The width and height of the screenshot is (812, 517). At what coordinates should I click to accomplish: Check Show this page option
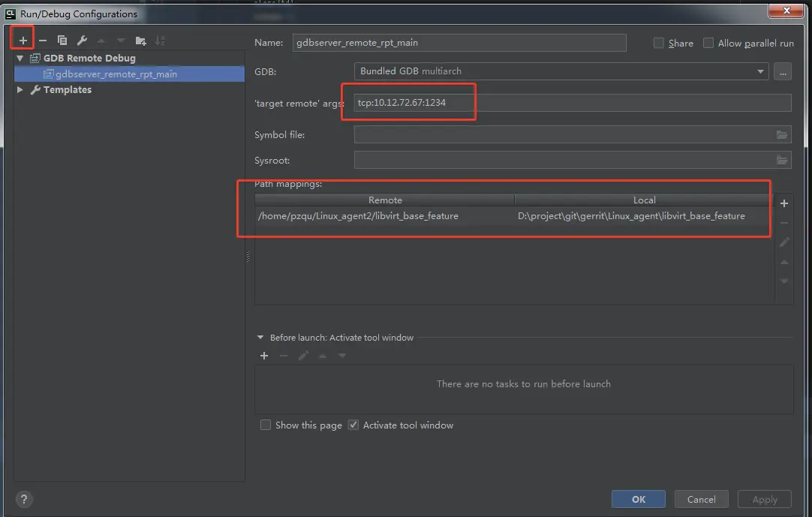click(x=266, y=425)
